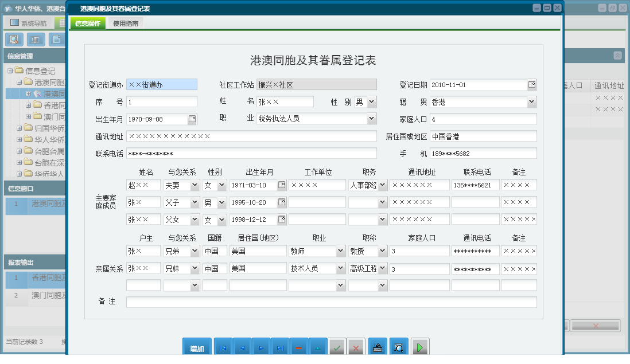The height and width of the screenshot is (364, 630).
Task: Click the bottom 备注 text field
Action: pyautogui.click(x=331, y=302)
